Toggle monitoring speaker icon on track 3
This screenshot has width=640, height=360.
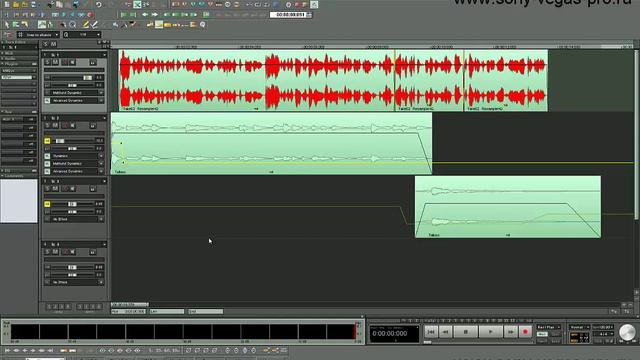72,189
